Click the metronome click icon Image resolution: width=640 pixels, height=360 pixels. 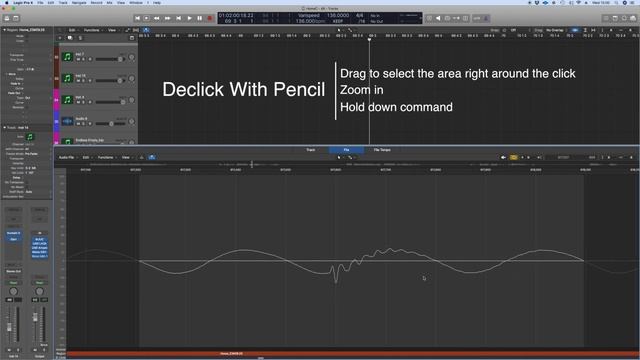(x=486, y=18)
